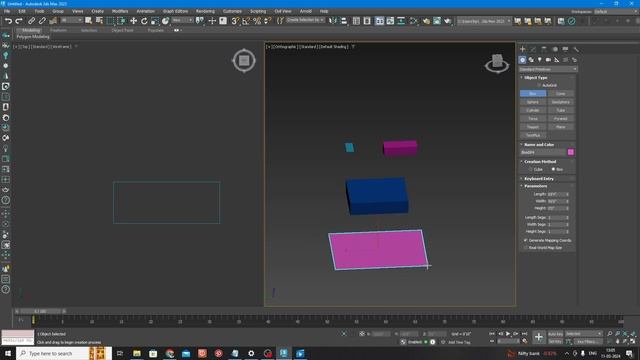
Task: Click the Box primitive button
Action: click(533, 93)
